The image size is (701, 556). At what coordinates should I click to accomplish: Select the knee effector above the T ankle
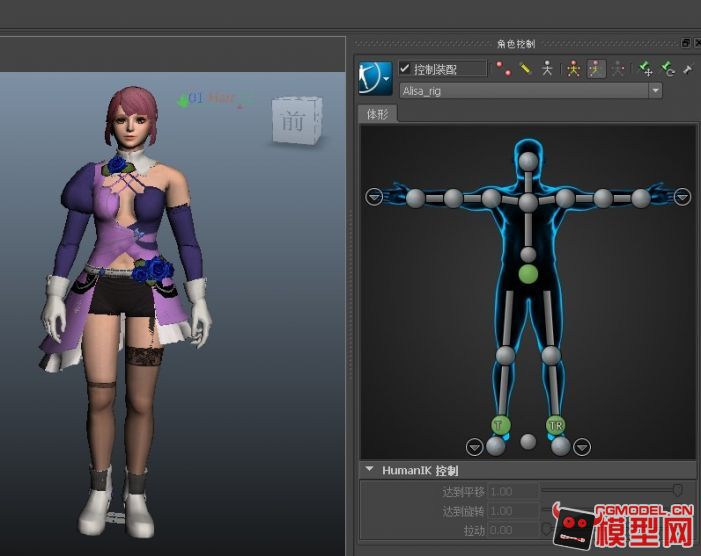tap(506, 355)
